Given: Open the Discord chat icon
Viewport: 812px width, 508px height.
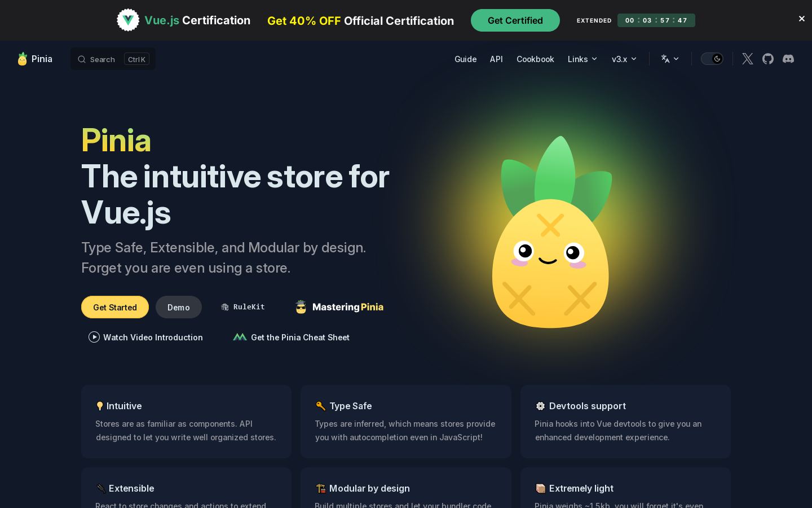Looking at the screenshot, I should pos(788,59).
